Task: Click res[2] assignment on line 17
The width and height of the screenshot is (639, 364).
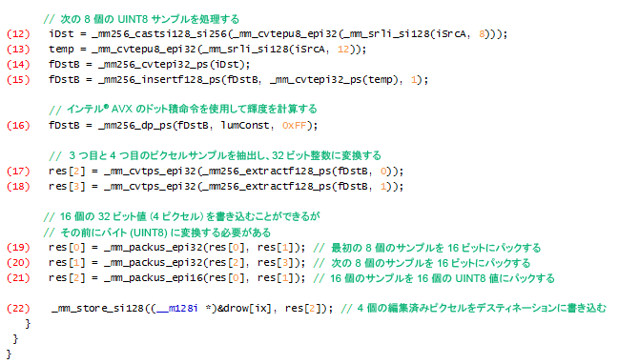Action: pos(226,172)
